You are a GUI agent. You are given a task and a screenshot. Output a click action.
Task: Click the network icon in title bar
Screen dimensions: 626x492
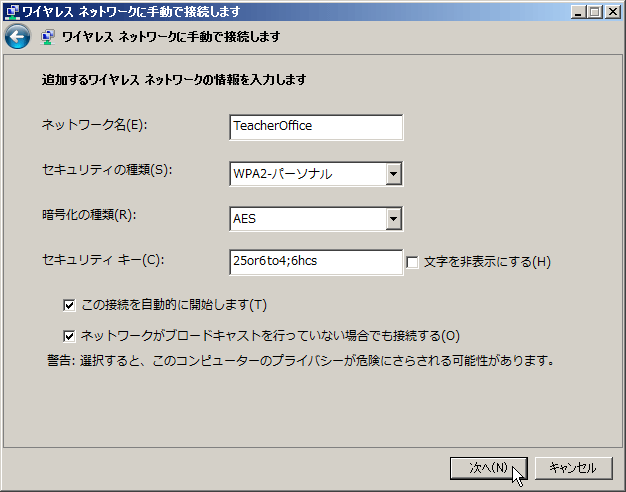(x=12, y=12)
